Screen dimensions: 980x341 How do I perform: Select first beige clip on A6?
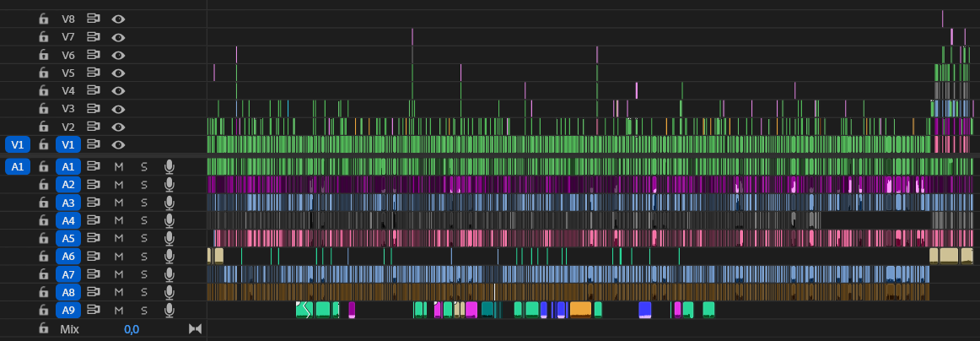click(x=209, y=255)
